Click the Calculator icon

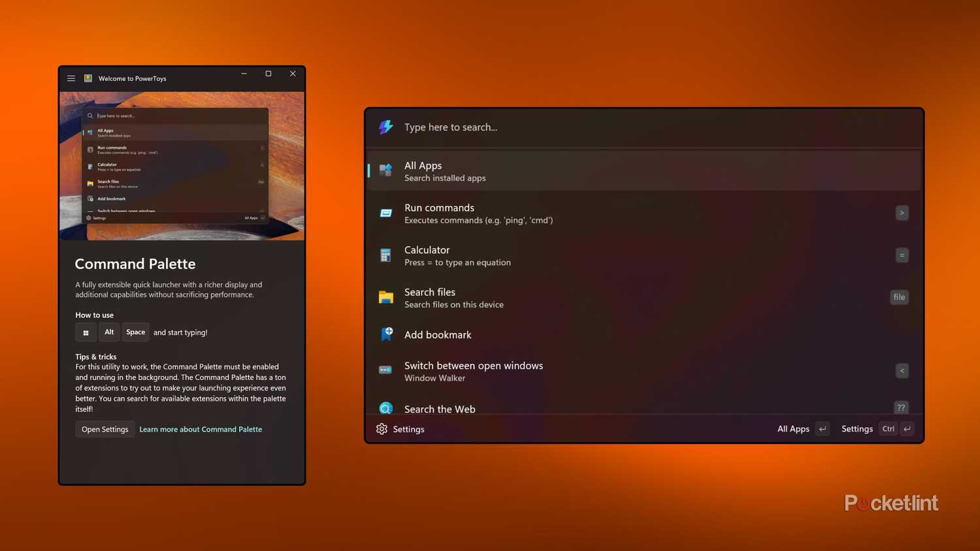[x=386, y=255]
